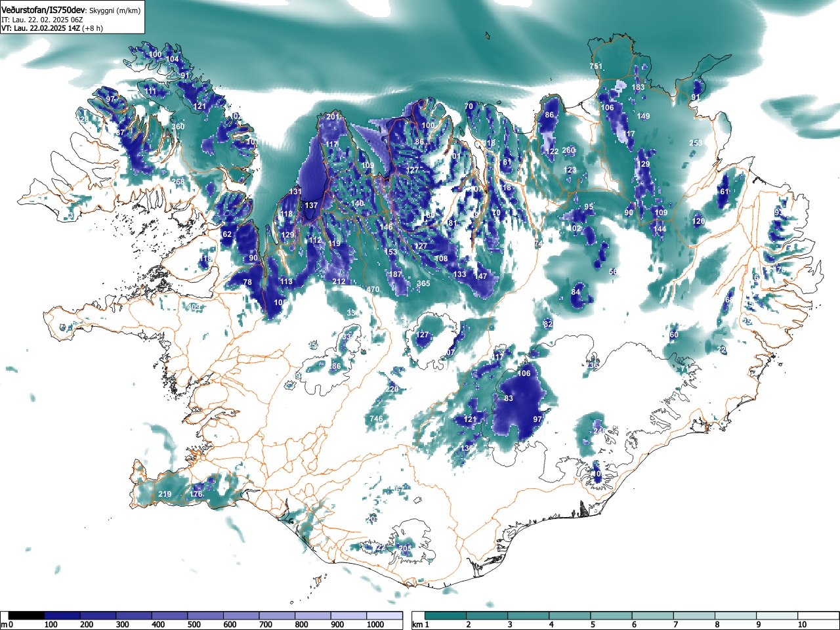The width and height of the screenshot is (840, 630).
Task: Click the map value '176' in the southwest
Action: pos(196,495)
